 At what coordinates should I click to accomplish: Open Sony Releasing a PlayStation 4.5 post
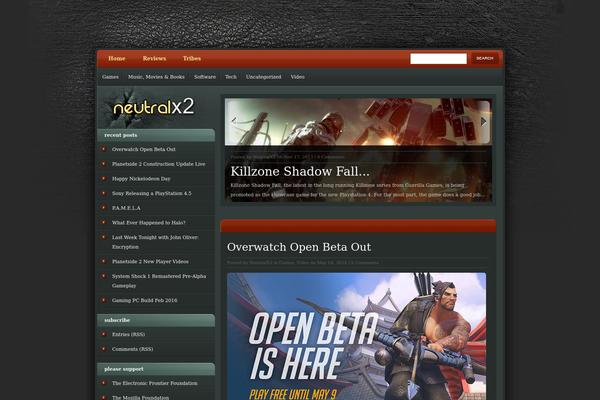(x=152, y=193)
